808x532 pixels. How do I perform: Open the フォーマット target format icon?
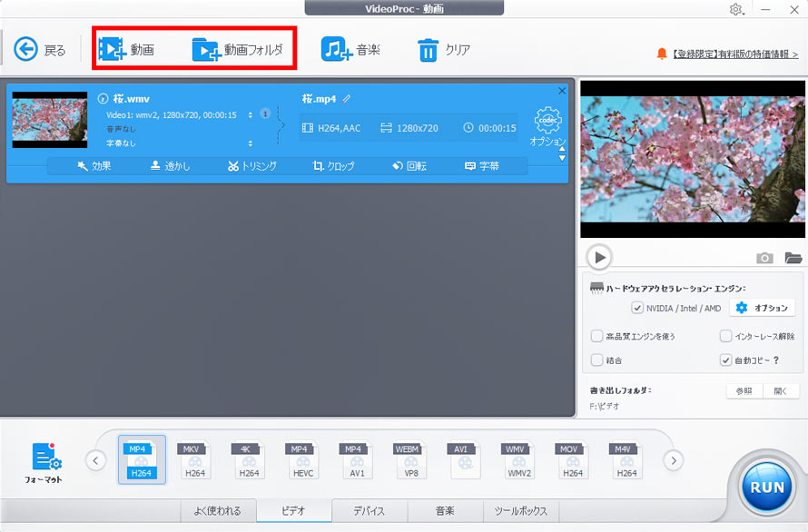pos(44,462)
